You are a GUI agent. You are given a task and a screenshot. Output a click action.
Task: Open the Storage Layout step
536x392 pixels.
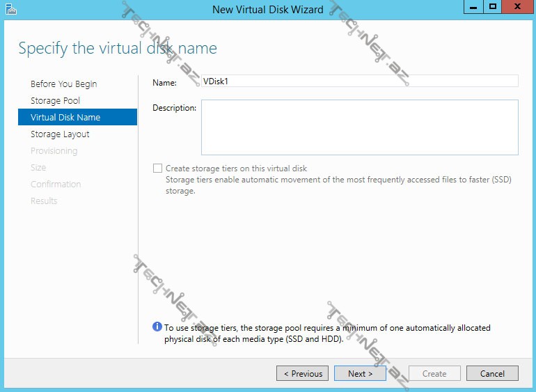coord(60,134)
